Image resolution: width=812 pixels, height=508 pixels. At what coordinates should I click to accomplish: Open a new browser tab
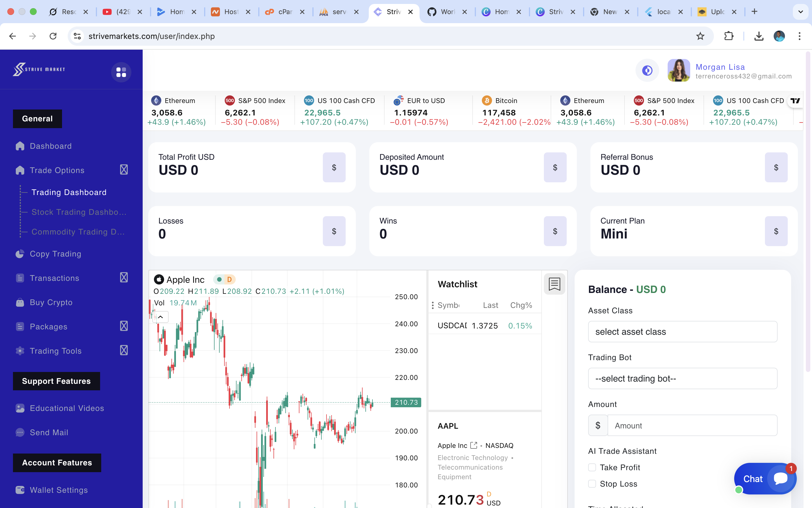pos(754,12)
